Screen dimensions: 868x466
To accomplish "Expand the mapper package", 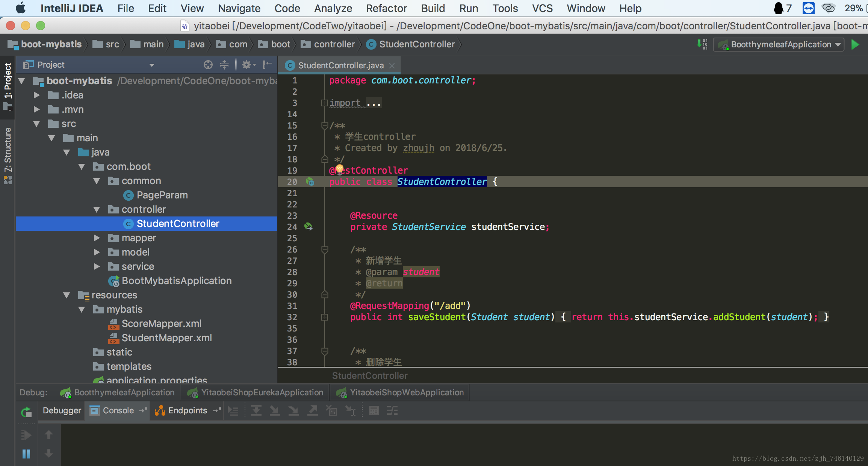I will tap(97, 238).
